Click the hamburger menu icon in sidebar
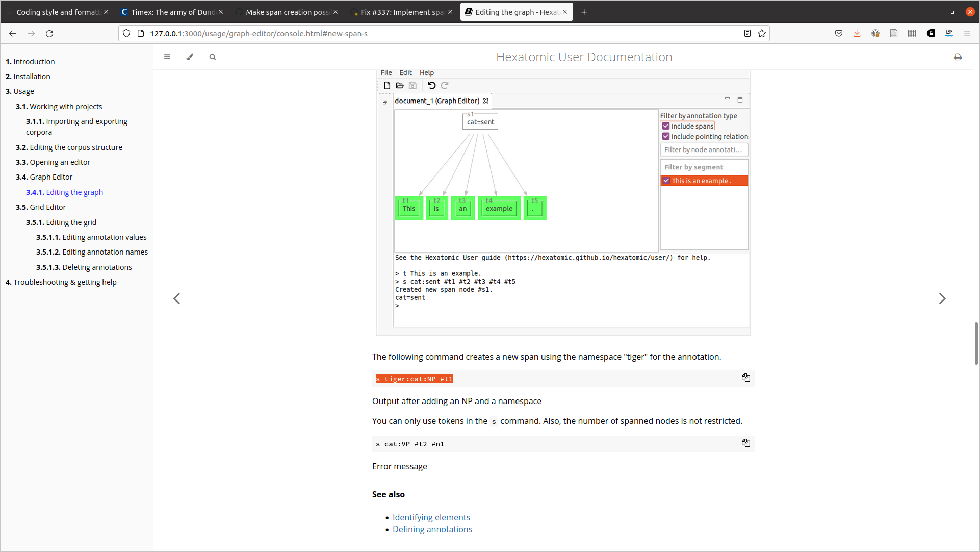Image resolution: width=980 pixels, height=552 pixels. click(x=167, y=57)
